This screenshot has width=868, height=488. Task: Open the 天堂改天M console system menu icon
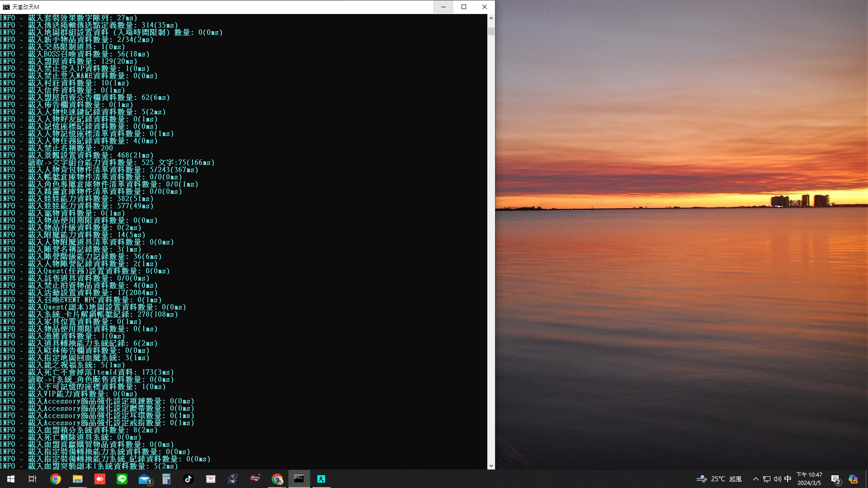point(6,7)
